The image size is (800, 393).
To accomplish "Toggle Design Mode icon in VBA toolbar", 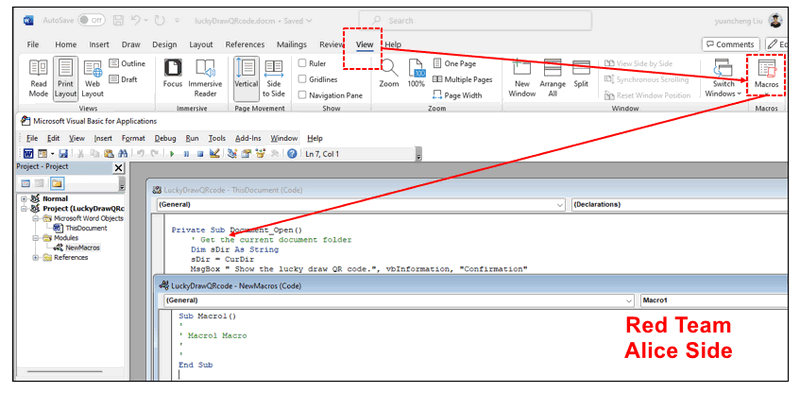I will 214,154.
